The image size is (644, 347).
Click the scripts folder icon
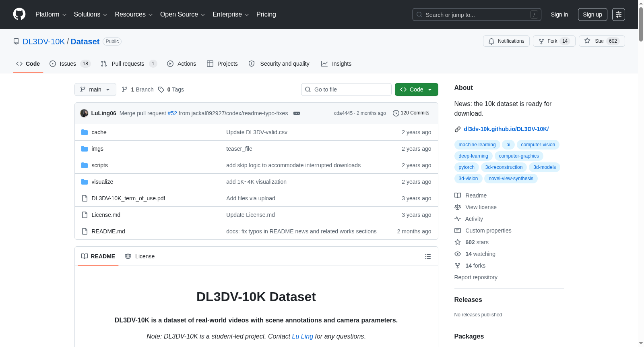tap(85, 165)
